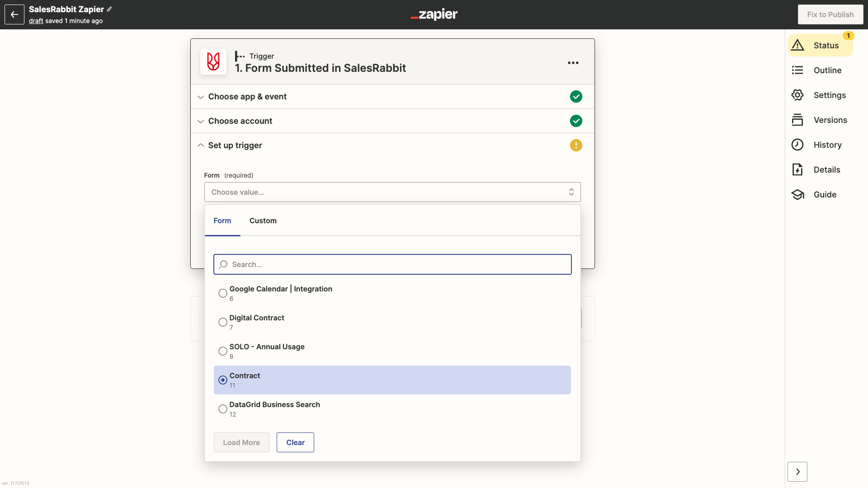Open the Zapier logo home link
This screenshot has height=488, width=868.
tap(434, 14)
